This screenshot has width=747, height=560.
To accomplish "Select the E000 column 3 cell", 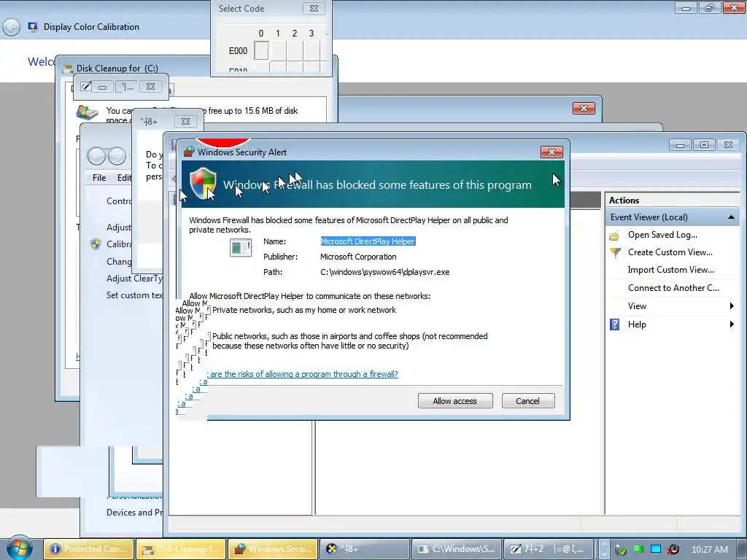I will pyautogui.click(x=311, y=51).
